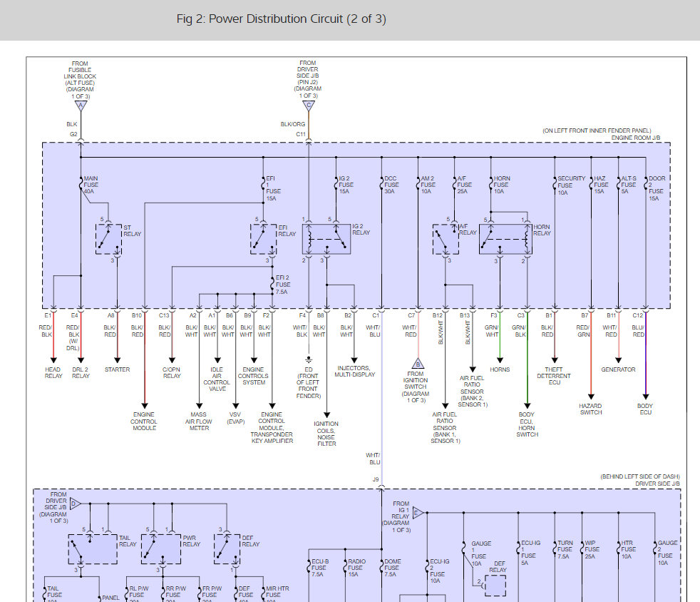700x602 pixels.
Task: Click the A/F relay switch symbol
Action: [446, 240]
